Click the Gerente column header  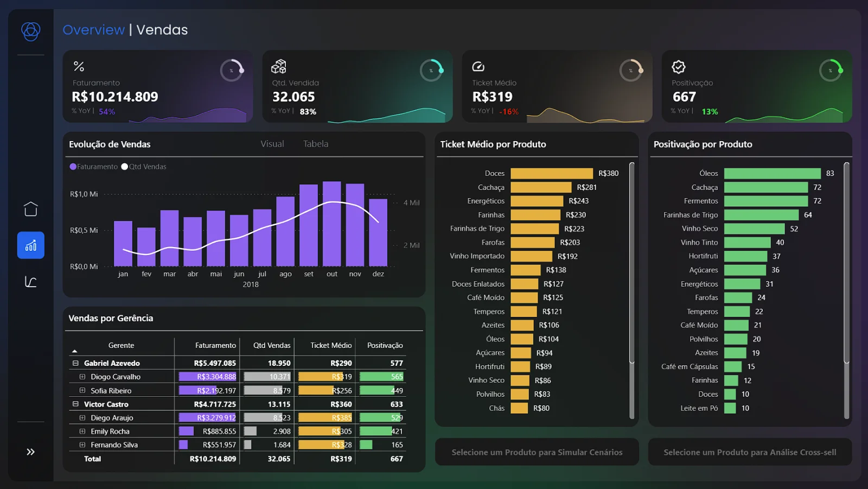tap(121, 345)
